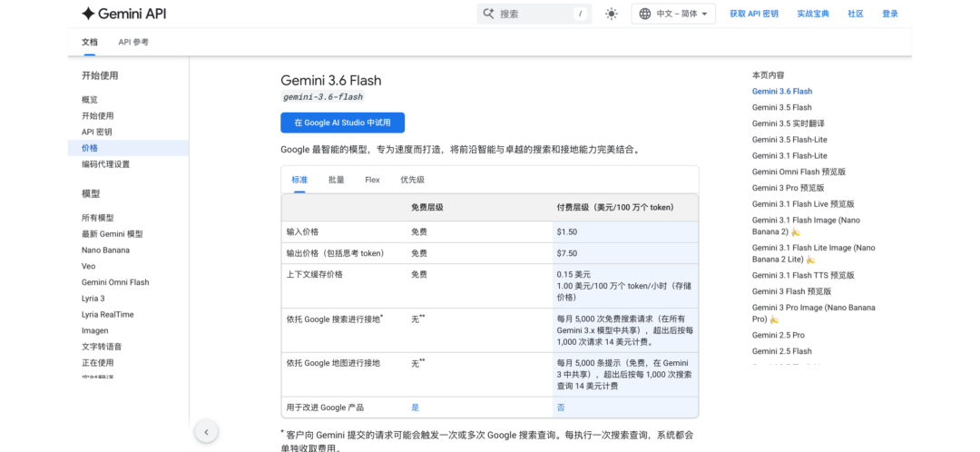The width and height of the screenshot is (980, 452).
Task: Select 价格 in the sidebar
Action: click(89, 148)
